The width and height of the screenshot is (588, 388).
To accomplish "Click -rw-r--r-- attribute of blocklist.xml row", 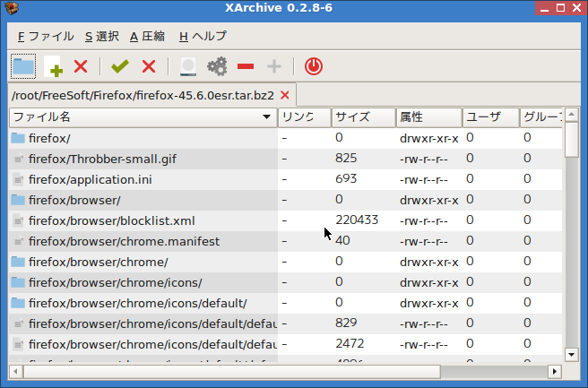I will coord(424,221).
